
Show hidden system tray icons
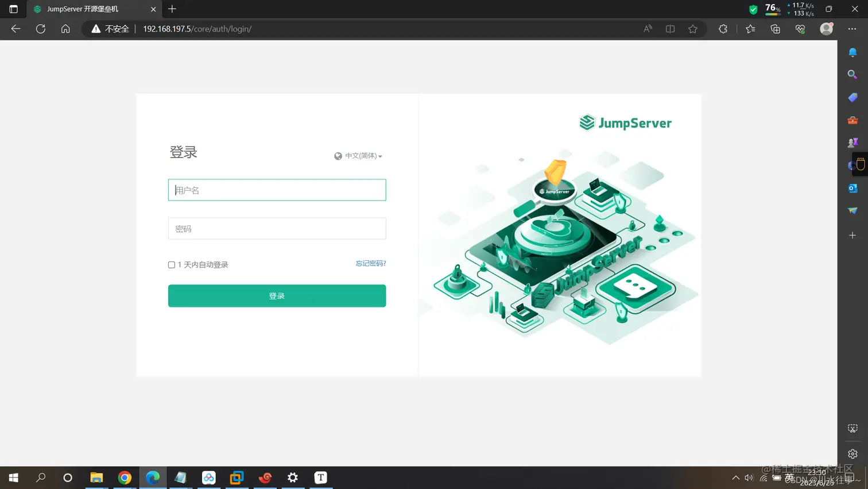735,478
